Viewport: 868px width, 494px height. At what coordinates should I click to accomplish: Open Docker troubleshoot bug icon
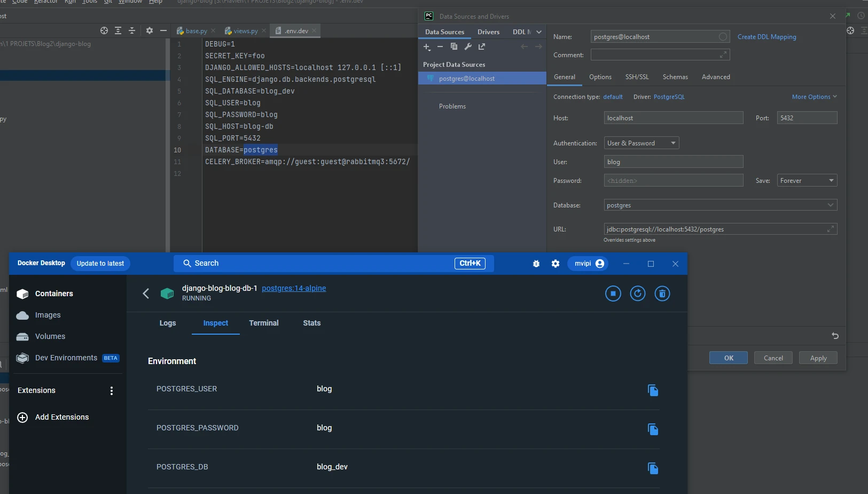click(536, 264)
